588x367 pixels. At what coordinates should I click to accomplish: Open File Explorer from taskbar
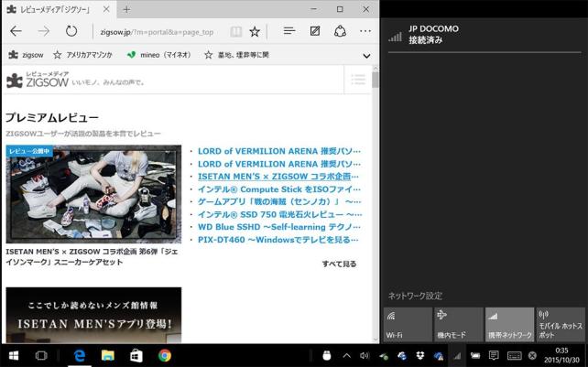pyautogui.click(x=108, y=355)
